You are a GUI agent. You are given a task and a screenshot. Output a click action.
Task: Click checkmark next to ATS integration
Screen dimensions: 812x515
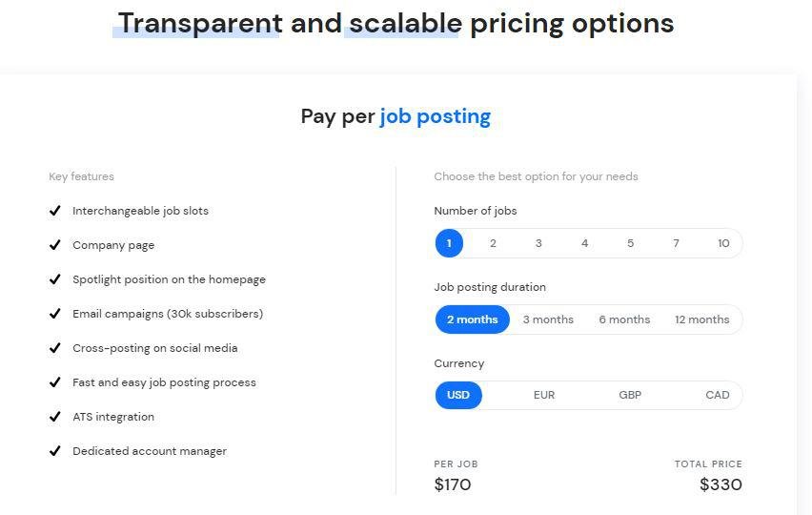55,417
